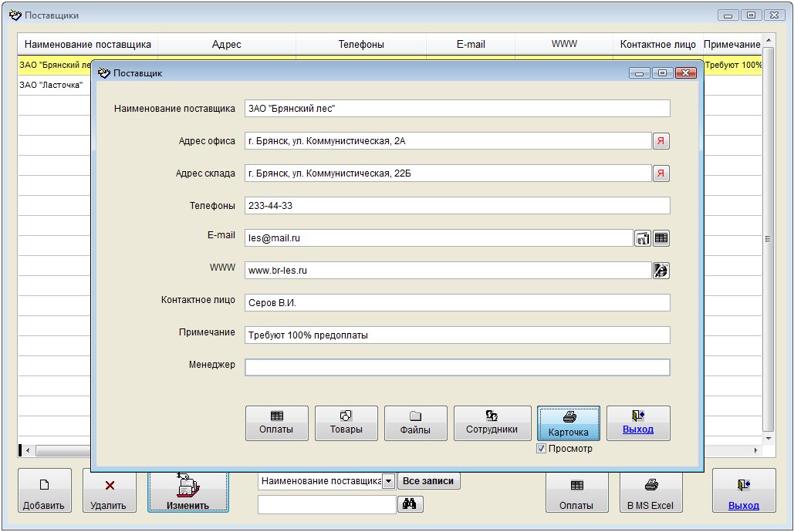Print supplier card with Карточка
This screenshot has width=794, height=532.
[569, 423]
